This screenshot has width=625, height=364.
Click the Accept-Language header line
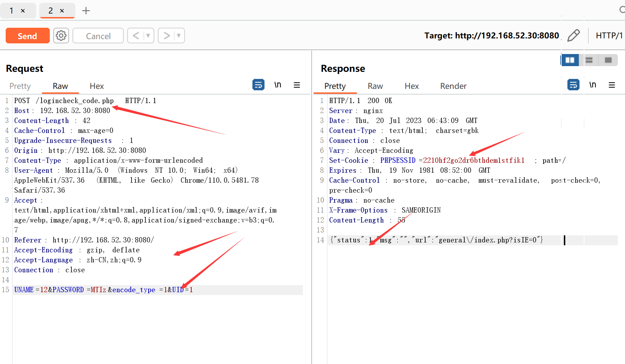click(x=78, y=260)
